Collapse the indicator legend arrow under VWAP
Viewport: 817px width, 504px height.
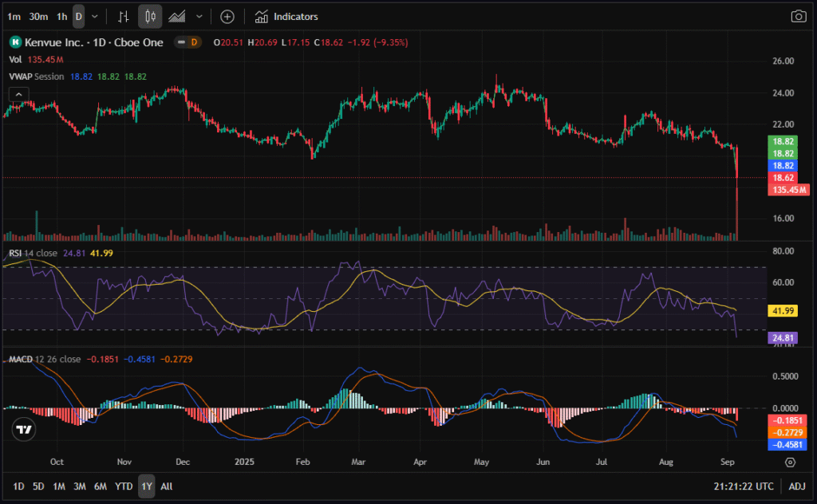click(18, 93)
